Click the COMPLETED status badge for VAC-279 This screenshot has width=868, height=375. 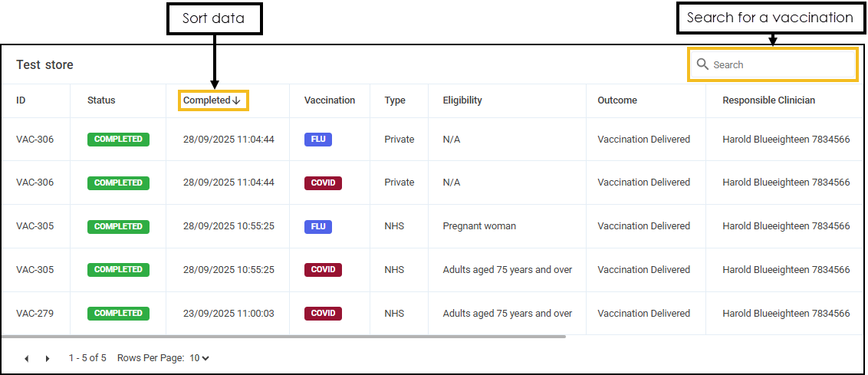point(118,314)
